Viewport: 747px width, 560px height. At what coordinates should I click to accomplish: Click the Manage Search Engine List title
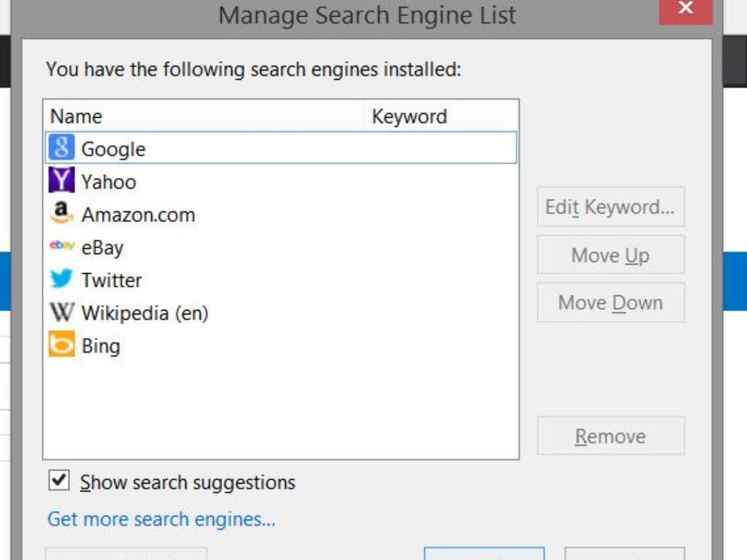point(367,15)
